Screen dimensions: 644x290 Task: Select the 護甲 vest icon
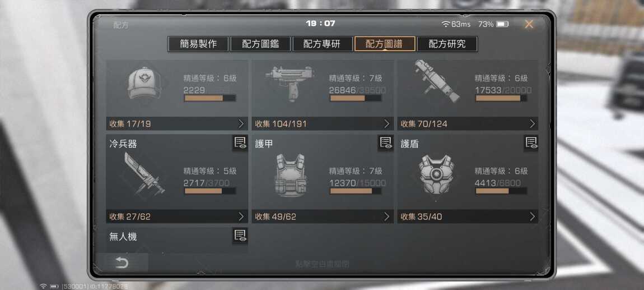(x=291, y=175)
